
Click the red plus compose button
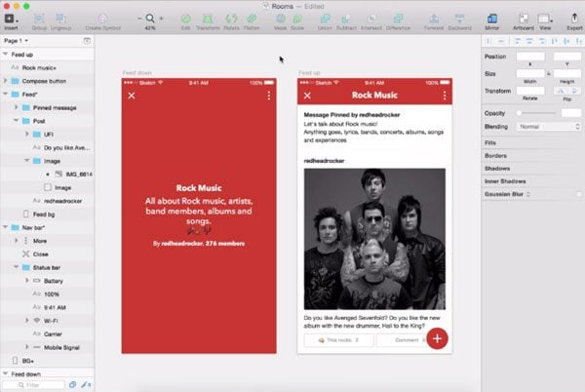click(x=436, y=339)
